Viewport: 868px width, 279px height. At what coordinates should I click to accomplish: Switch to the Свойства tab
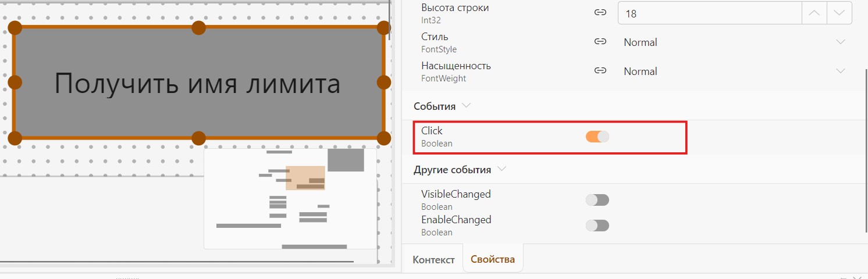click(493, 259)
